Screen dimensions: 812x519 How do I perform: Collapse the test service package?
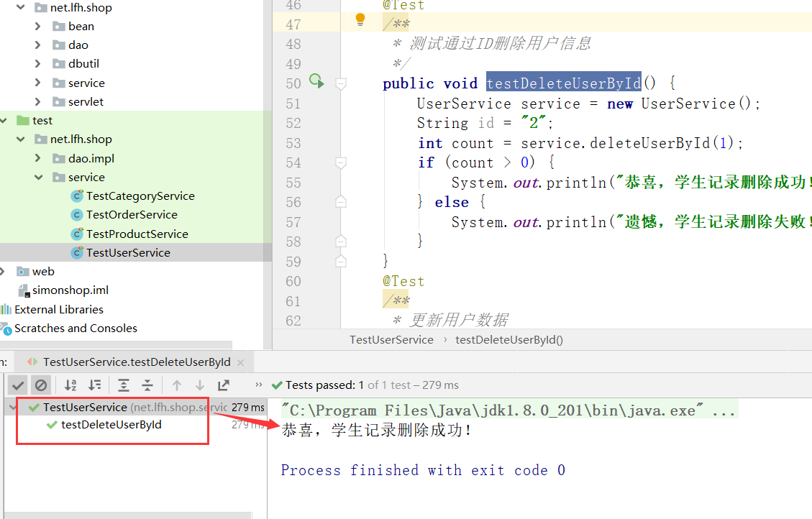click(38, 178)
